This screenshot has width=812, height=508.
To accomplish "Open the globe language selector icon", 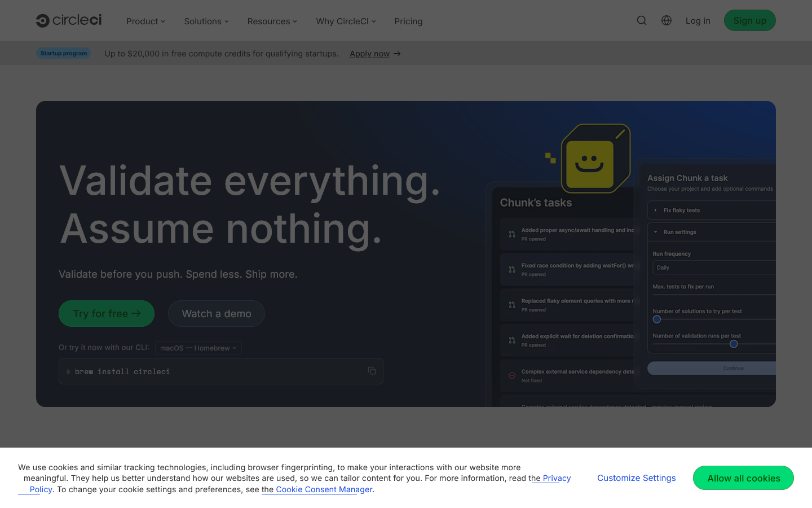I will (667, 20).
